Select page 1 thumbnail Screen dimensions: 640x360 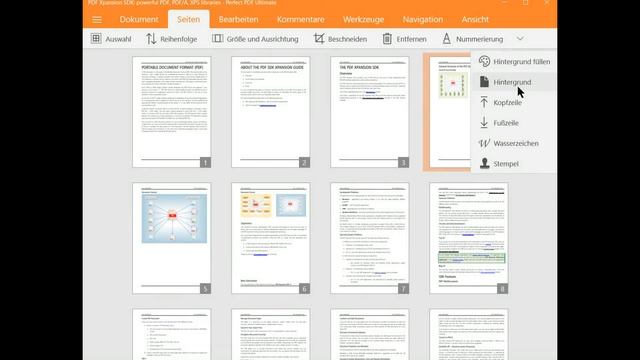pyautogui.click(x=171, y=112)
